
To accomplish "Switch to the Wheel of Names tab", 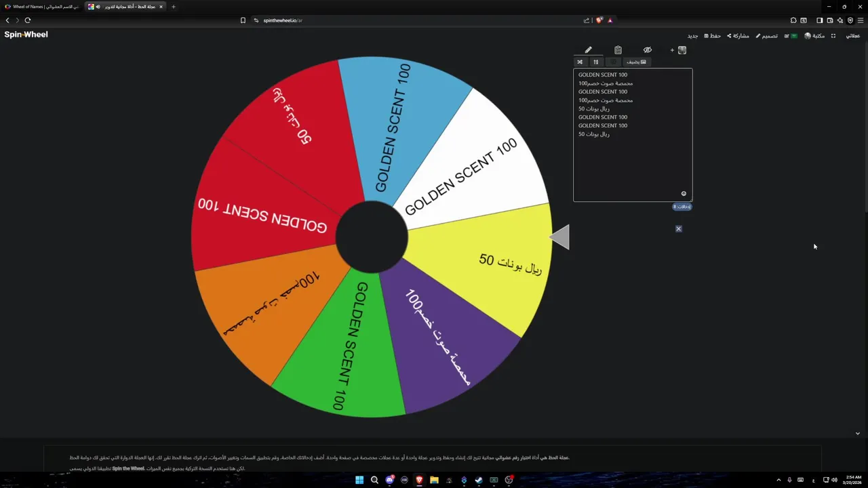I will (42, 7).
